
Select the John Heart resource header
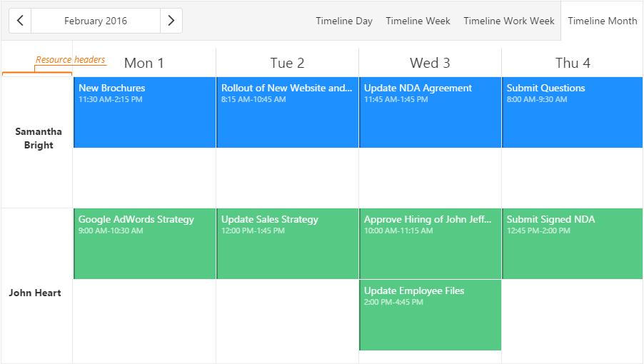click(34, 293)
